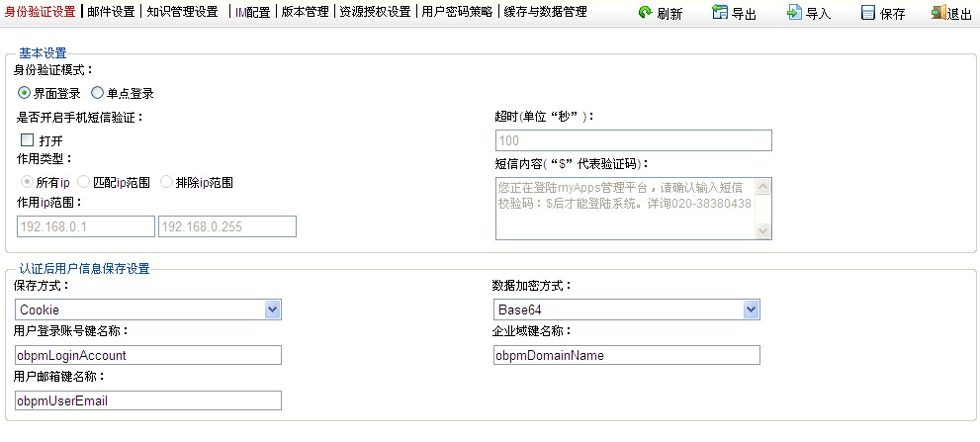Open the 数据加密方式 Base64 dropdown
The image size is (980, 442).
[751, 309]
